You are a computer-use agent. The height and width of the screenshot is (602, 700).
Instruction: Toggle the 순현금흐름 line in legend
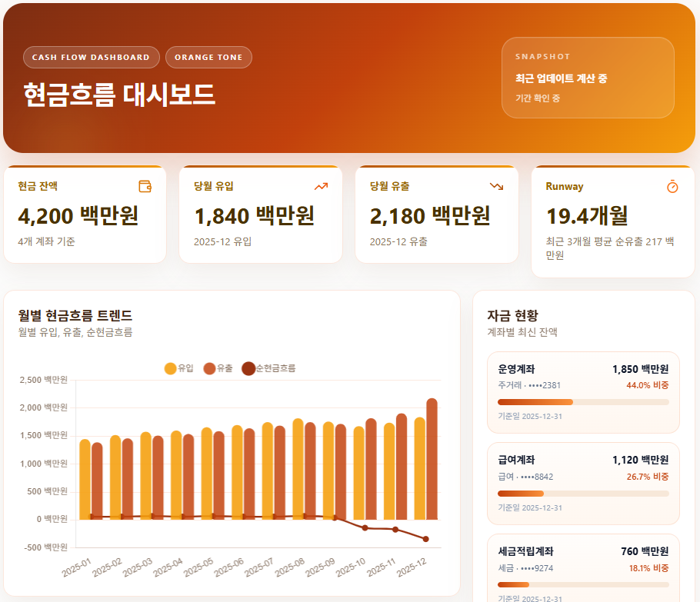(x=248, y=368)
